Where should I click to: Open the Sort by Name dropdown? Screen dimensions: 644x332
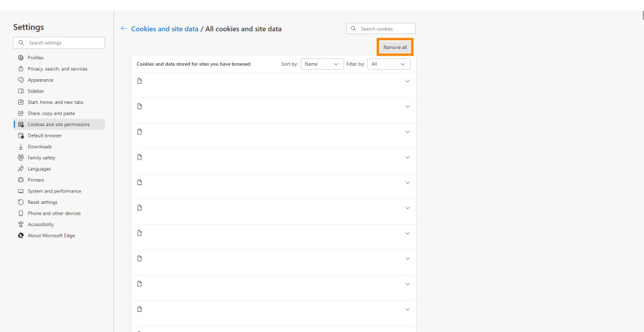tap(322, 64)
